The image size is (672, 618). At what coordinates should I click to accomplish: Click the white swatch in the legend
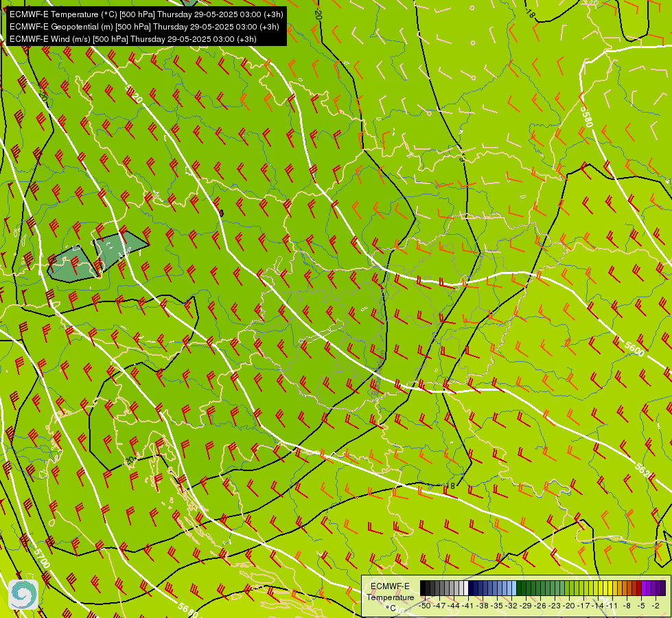(x=466, y=588)
